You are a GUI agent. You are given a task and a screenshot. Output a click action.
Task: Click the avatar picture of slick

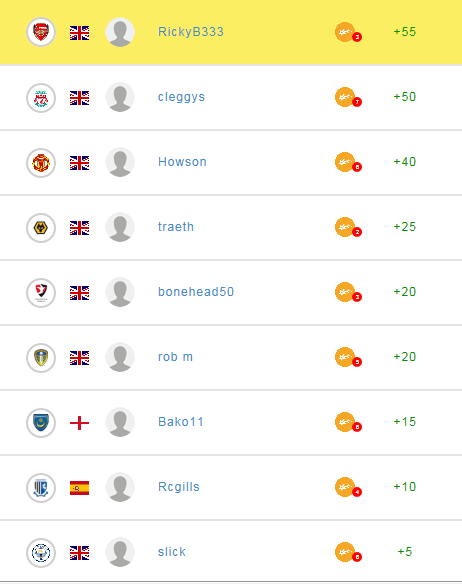coord(120,552)
